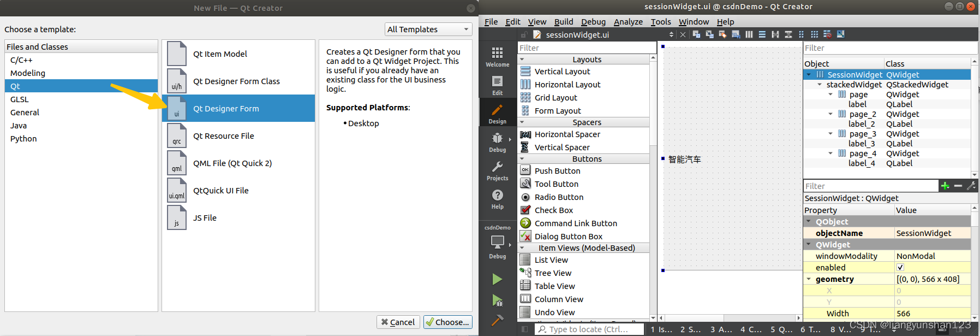Image resolution: width=980 pixels, height=336 pixels.
Task: Select QML File (Qt Quick 2) template
Action: 238,163
